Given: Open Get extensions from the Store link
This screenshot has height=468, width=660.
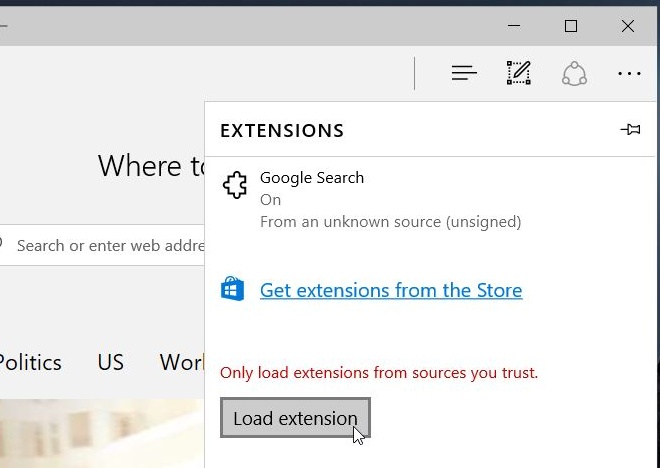Looking at the screenshot, I should click(x=391, y=290).
